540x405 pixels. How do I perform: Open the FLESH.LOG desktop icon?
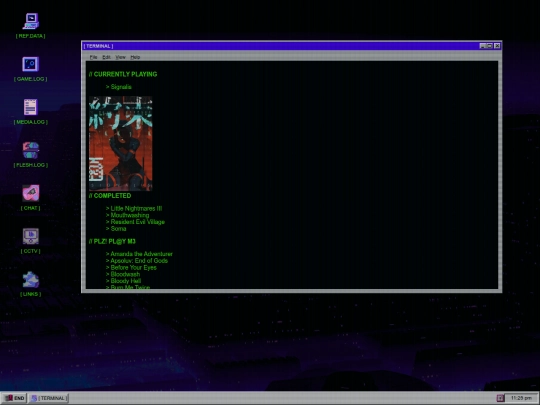click(31, 155)
